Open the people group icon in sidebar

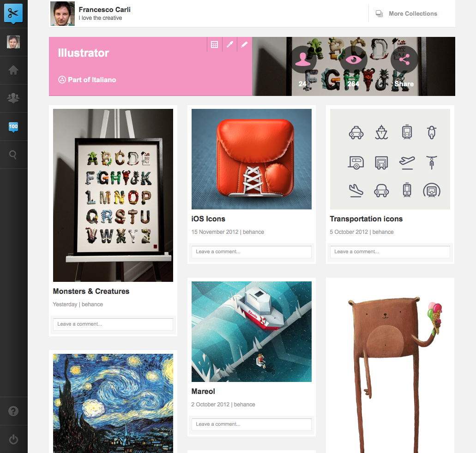coord(13,98)
